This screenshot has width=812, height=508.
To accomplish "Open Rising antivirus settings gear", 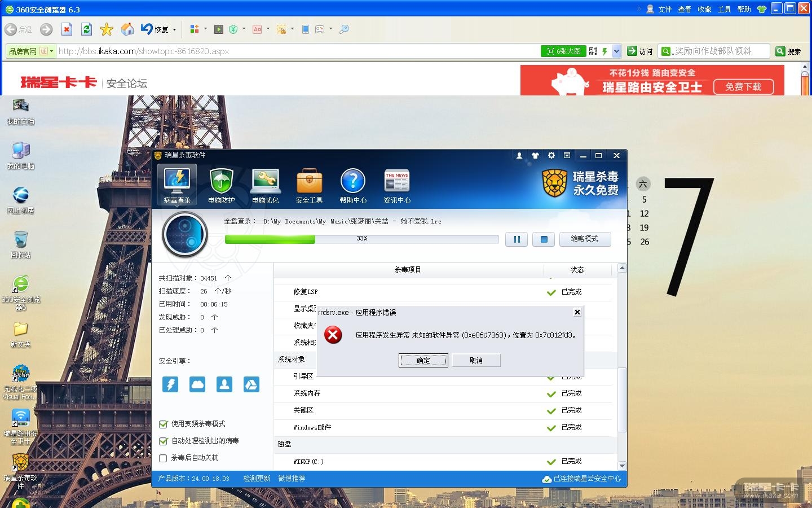I will (551, 155).
